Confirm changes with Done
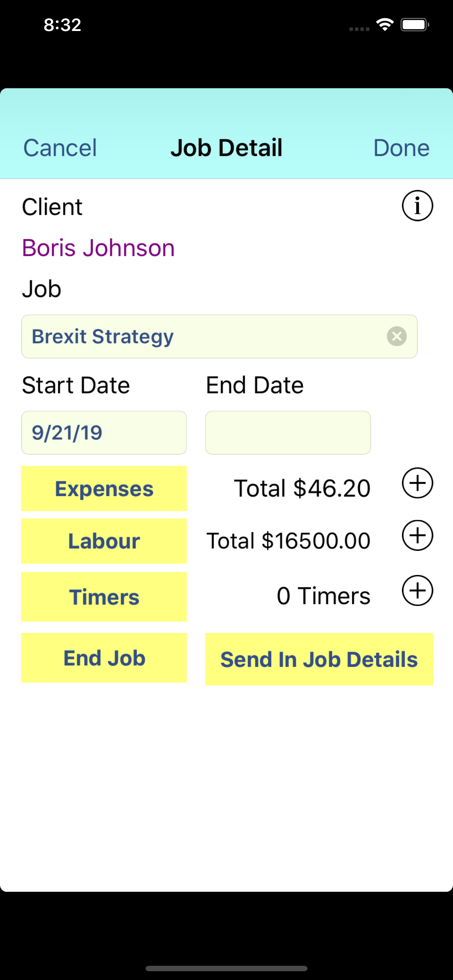453x980 pixels. pyautogui.click(x=401, y=148)
